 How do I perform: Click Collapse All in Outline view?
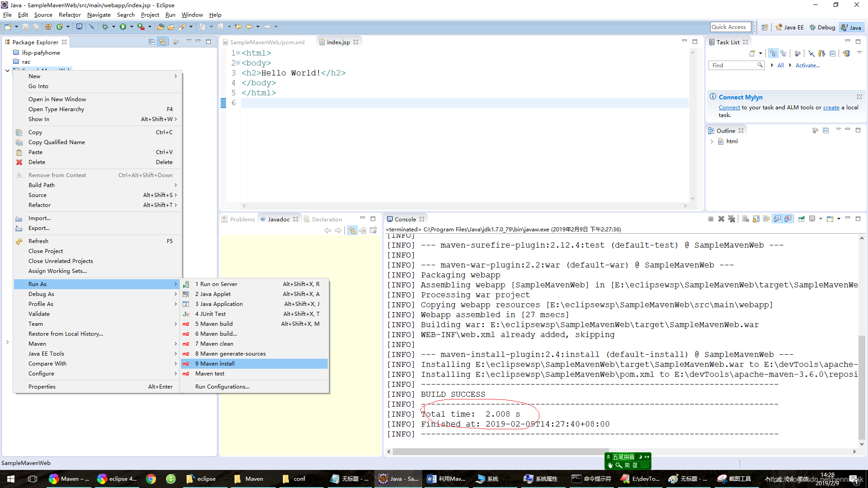(826, 131)
